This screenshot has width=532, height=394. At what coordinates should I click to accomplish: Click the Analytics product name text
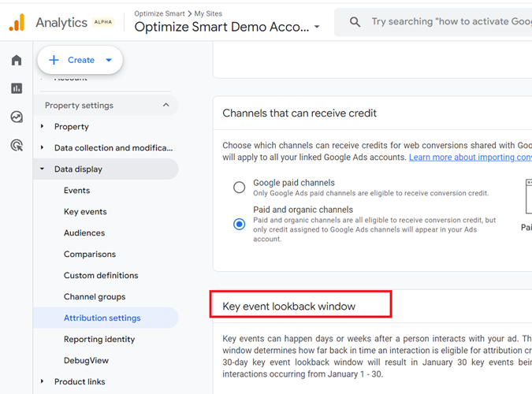[x=61, y=22]
